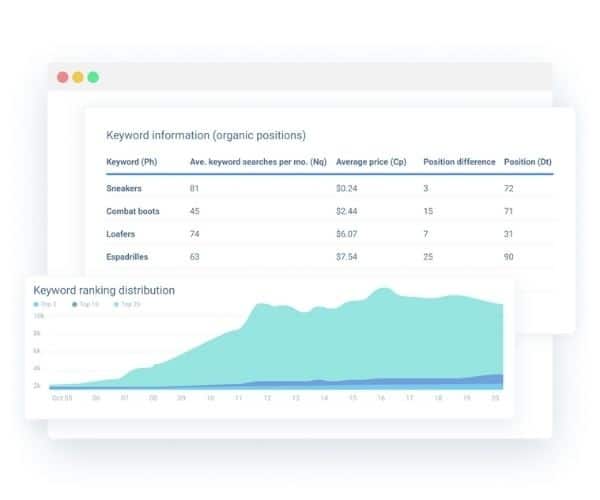The image size is (600, 500).
Task: Click the $7.54 average price cell
Action: click(x=347, y=257)
